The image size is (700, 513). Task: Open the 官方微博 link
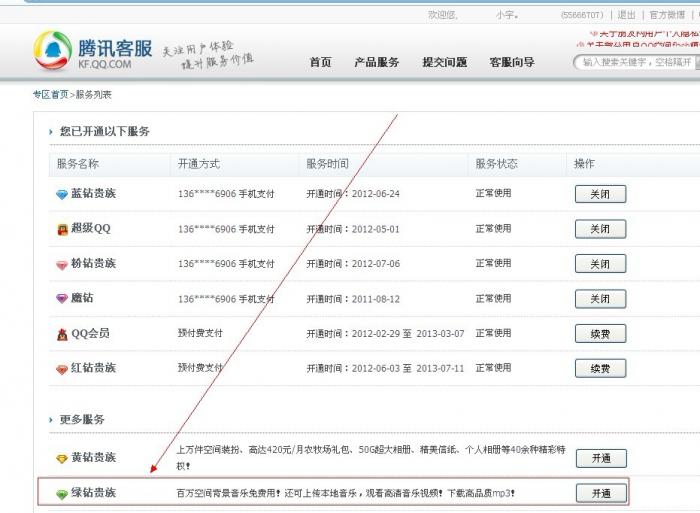pos(667,15)
